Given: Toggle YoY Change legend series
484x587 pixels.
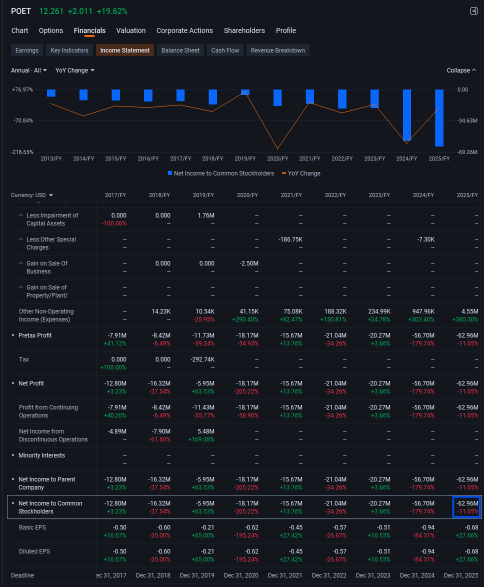Looking at the screenshot, I should pos(301,173).
